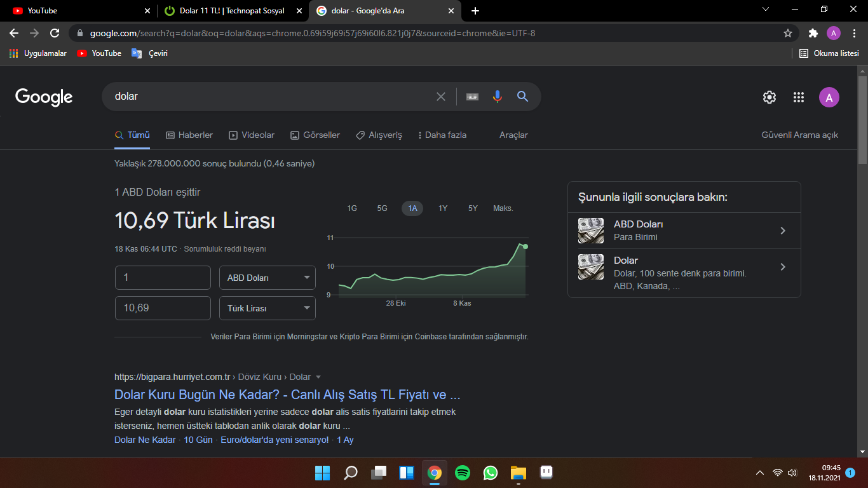Select the 1A chart range

click(412, 208)
